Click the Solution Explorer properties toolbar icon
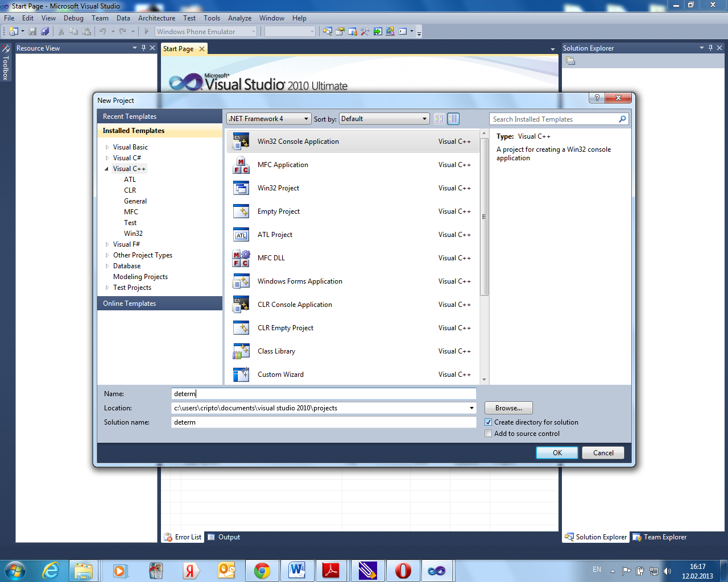Image resolution: width=728 pixels, height=582 pixels. 570,61
